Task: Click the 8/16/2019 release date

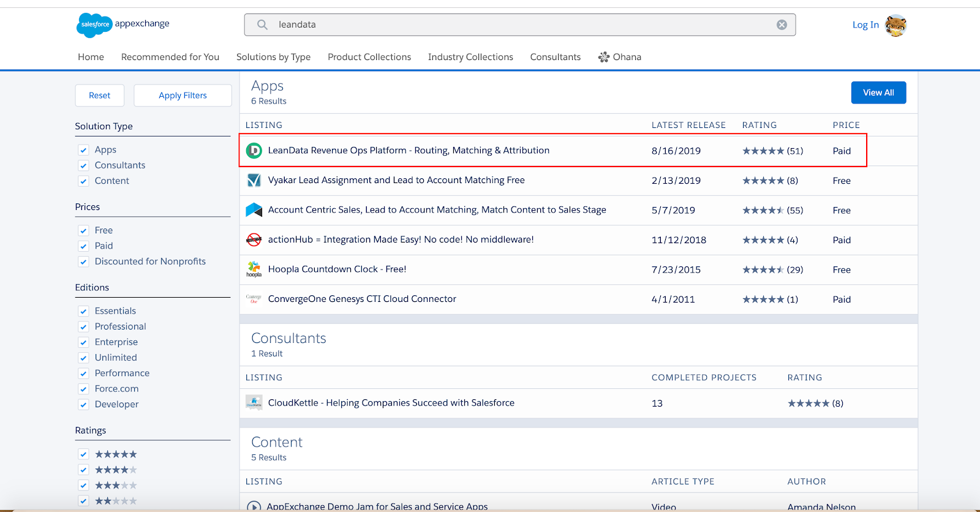Action: pyautogui.click(x=676, y=151)
